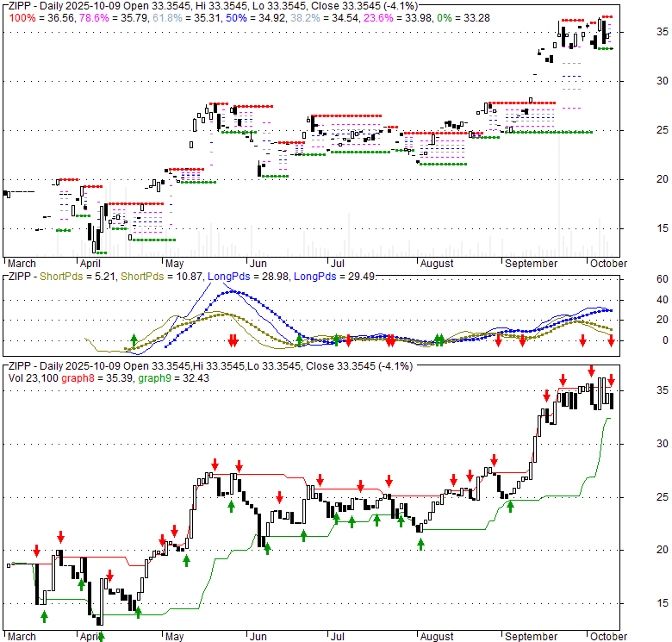This screenshot has width=672, height=642.
Task: Click the peak of the dotted blue oscillator line
Action: coord(232,291)
